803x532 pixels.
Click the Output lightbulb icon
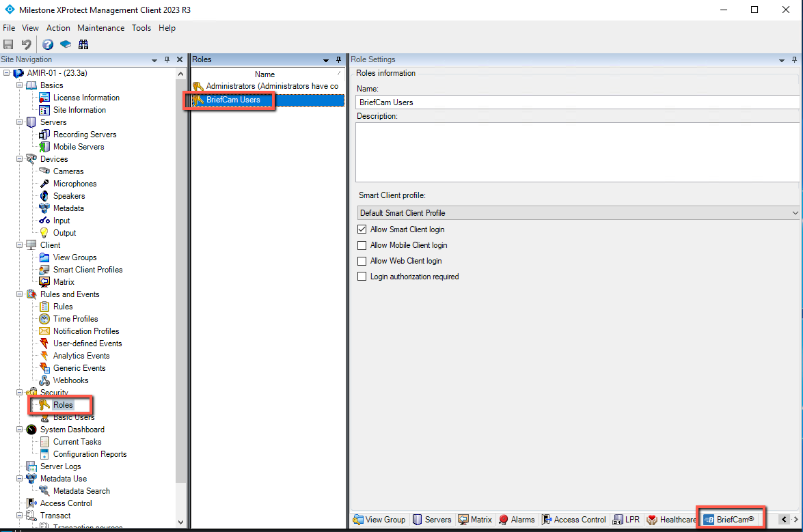[44, 233]
